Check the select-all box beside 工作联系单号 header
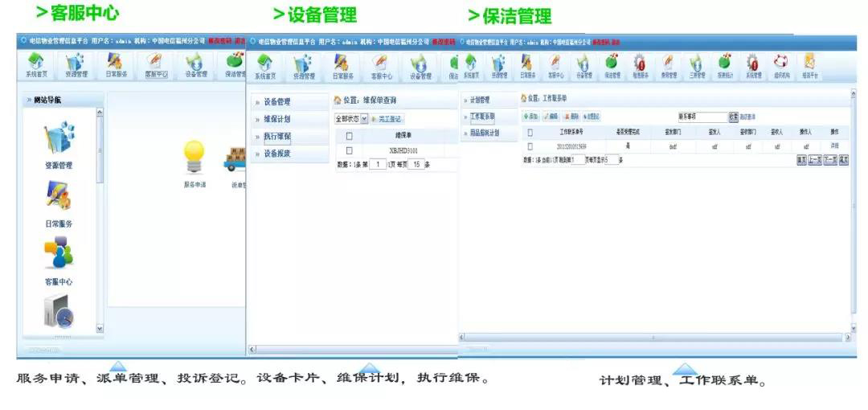868x410 pixels. pyautogui.click(x=530, y=133)
